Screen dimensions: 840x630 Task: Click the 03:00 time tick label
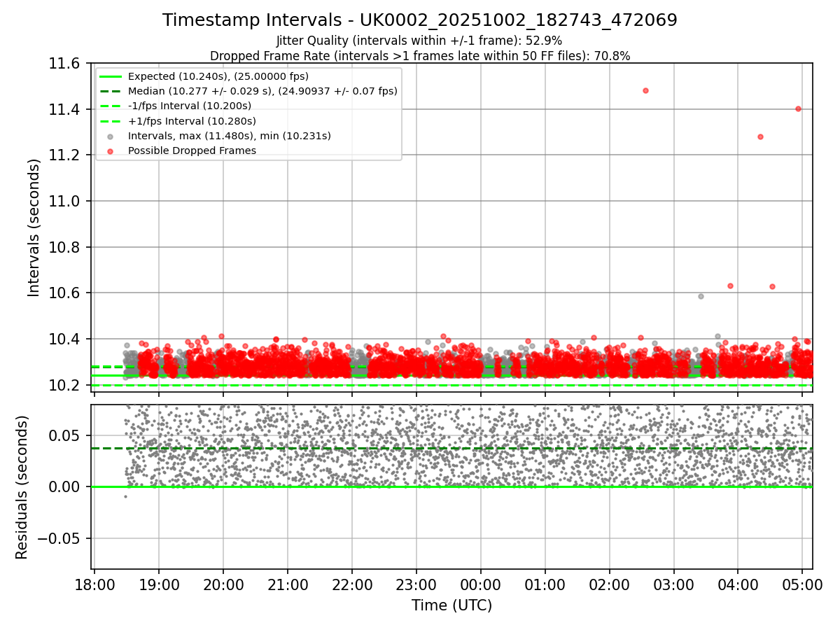[x=674, y=584]
